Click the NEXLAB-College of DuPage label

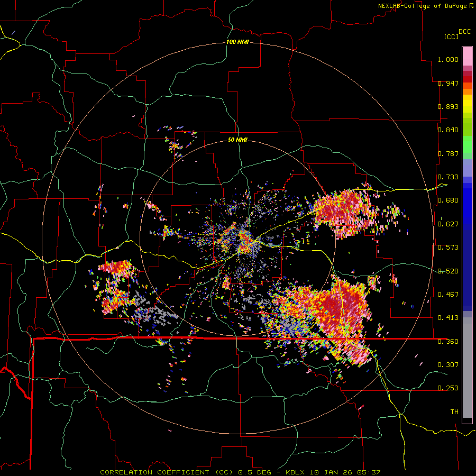coord(422,6)
